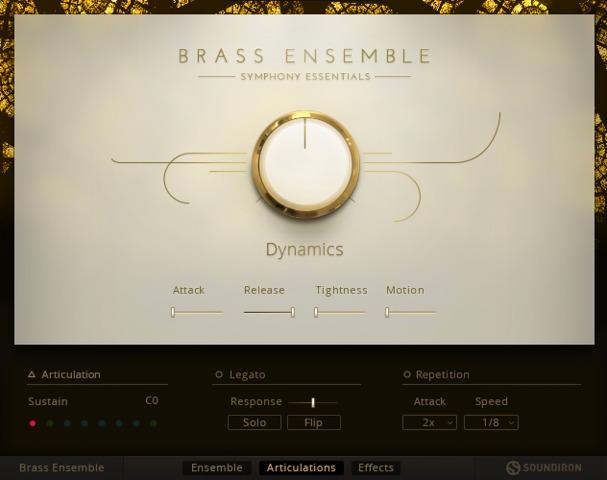Click the Legato Response slider
Viewport: 607px width, 480px height.
click(313, 403)
